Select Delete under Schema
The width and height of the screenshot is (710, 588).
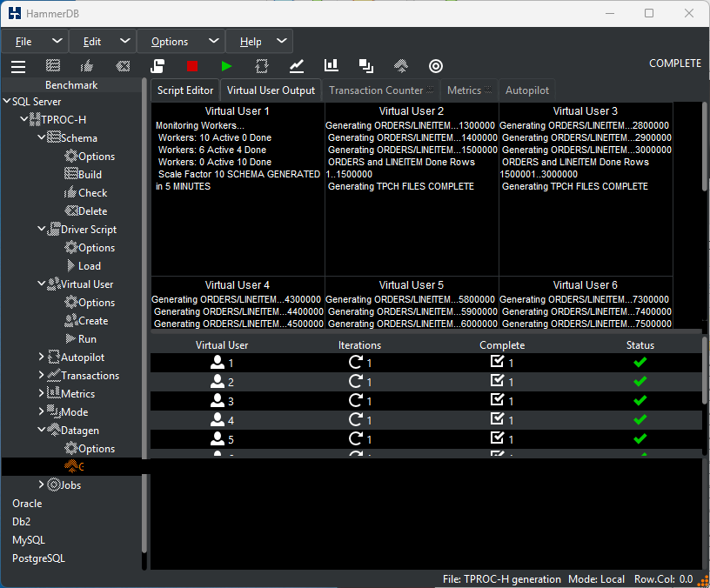coord(85,211)
